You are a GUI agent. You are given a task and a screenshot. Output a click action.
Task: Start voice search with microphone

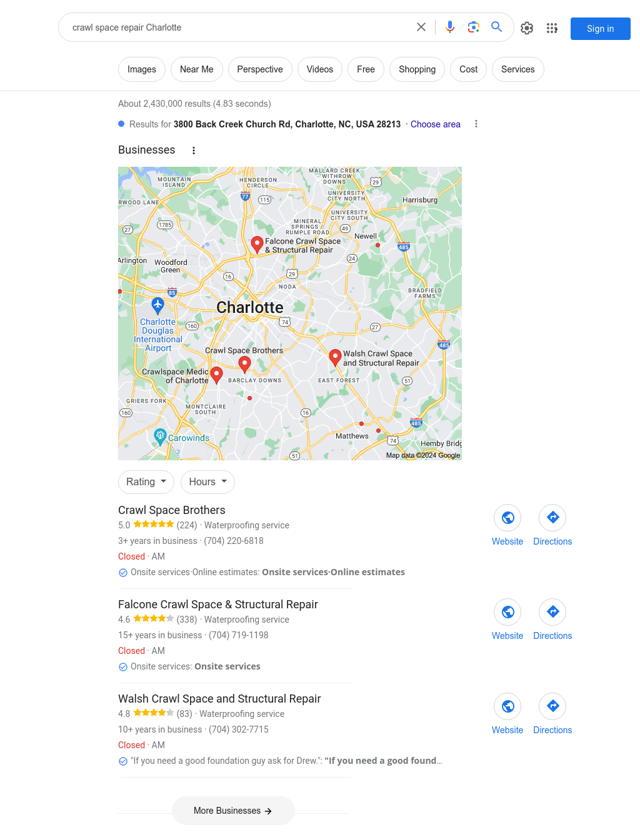click(x=450, y=27)
